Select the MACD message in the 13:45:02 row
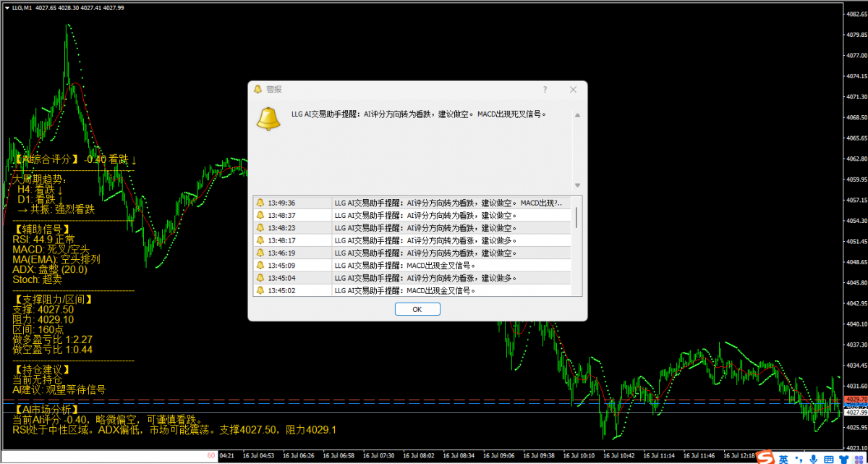The height and width of the screenshot is (464, 868). click(x=405, y=290)
